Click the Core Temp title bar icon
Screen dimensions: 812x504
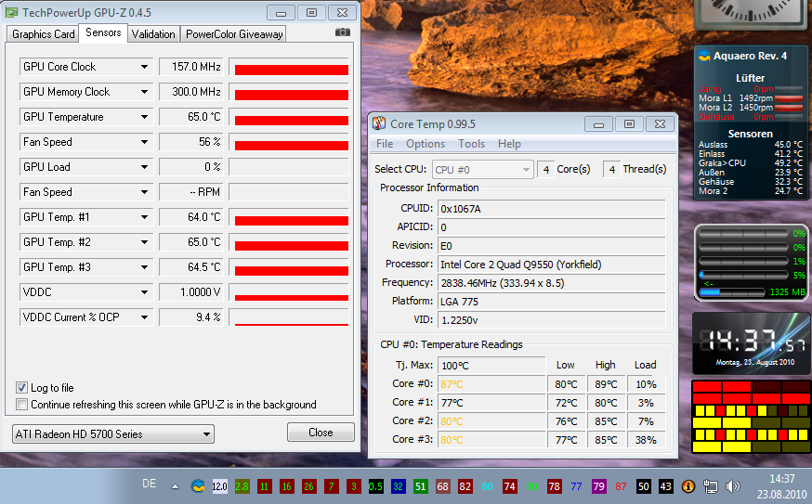click(379, 123)
